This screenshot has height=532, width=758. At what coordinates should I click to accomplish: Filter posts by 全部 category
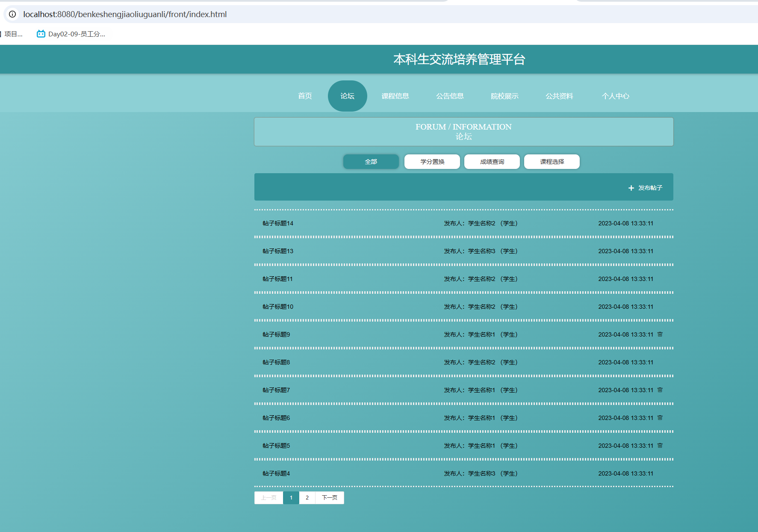click(371, 162)
